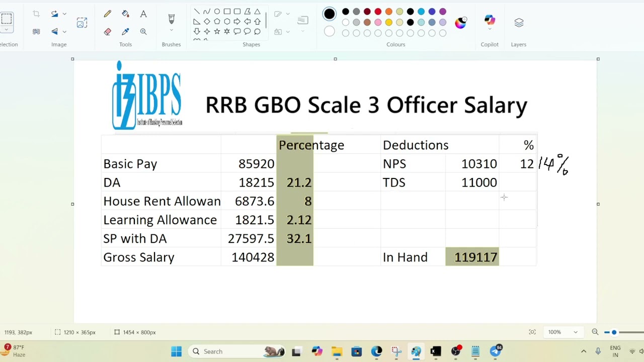This screenshot has height=362, width=644.
Task: Choose the yellow colour swatch
Action: (x=388, y=22)
